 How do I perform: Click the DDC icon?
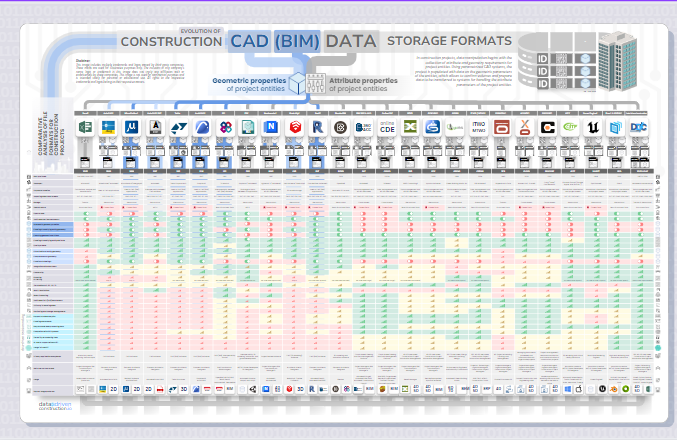click(639, 127)
